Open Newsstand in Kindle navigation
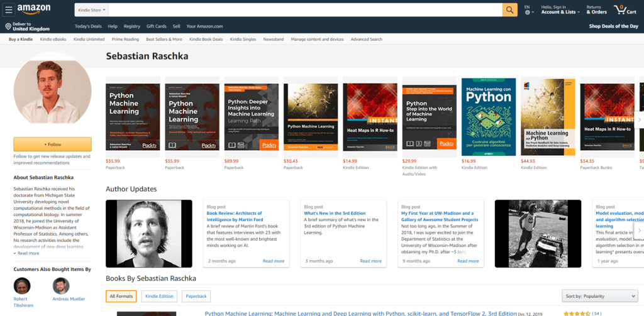The height and width of the screenshot is (316, 644). [274, 40]
